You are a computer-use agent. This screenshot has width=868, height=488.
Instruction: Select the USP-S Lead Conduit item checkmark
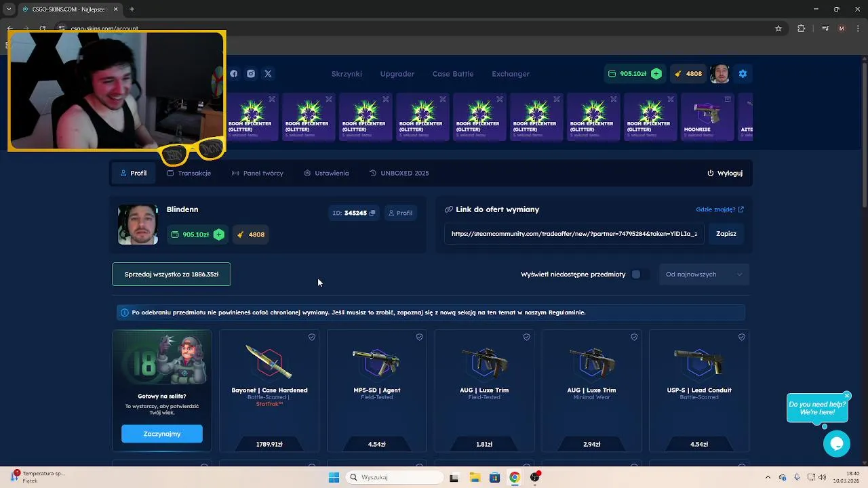click(742, 337)
